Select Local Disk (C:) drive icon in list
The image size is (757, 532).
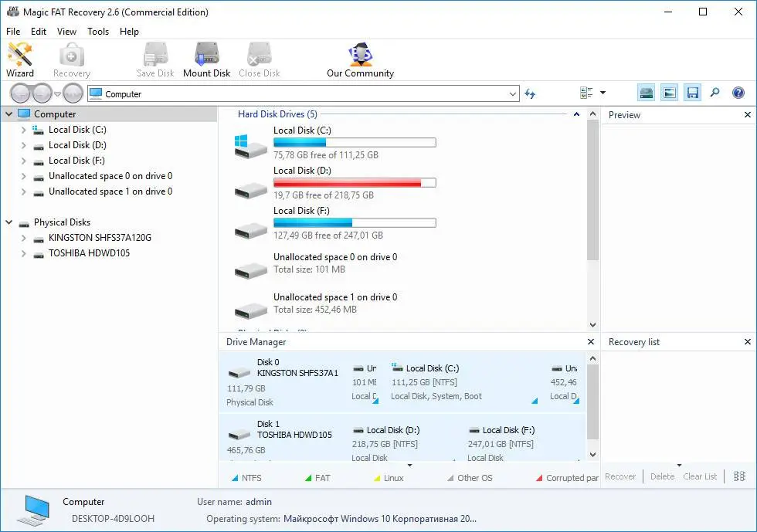coord(250,146)
